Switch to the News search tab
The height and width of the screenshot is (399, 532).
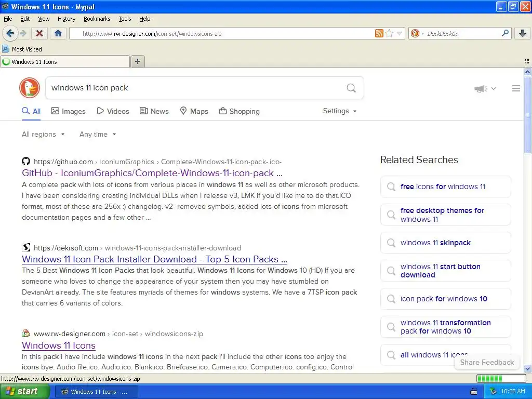pyautogui.click(x=154, y=111)
